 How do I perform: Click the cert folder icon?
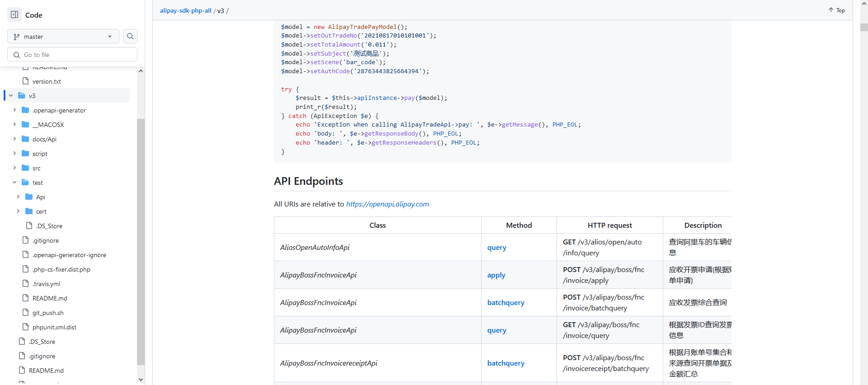29,211
